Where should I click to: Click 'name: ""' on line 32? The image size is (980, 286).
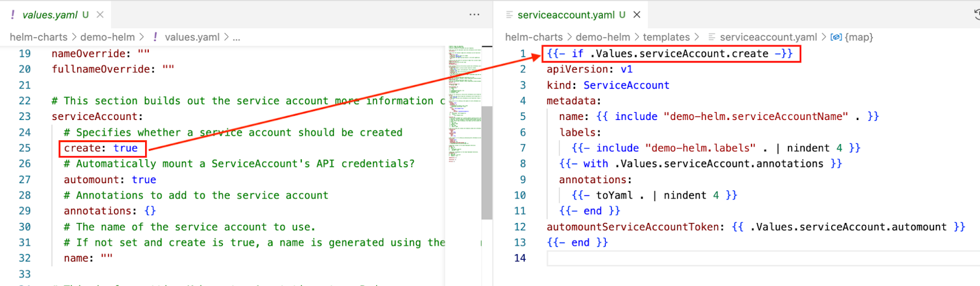click(88, 258)
